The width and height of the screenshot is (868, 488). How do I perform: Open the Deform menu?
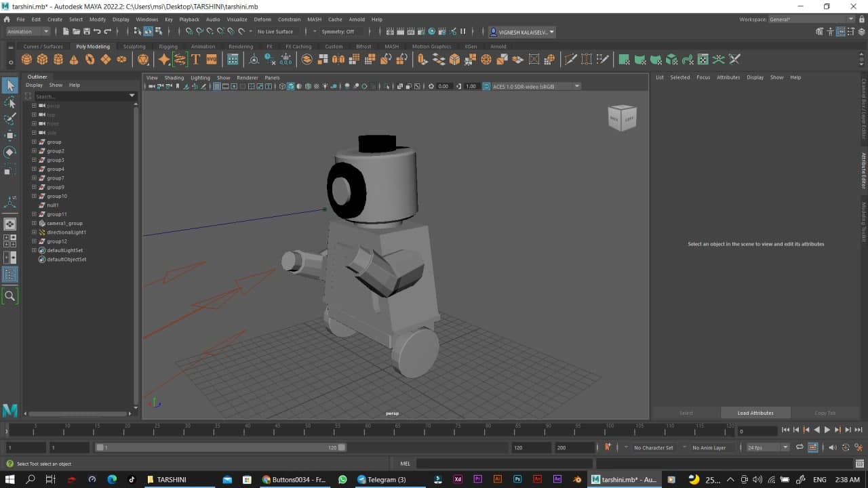pyautogui.click(x=262, y=20)
